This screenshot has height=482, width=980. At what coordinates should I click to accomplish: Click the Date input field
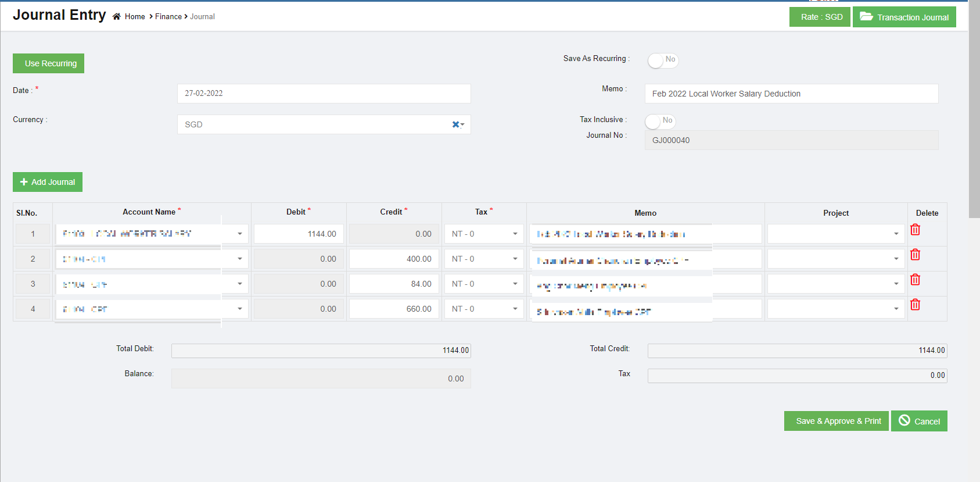(324, 94)
